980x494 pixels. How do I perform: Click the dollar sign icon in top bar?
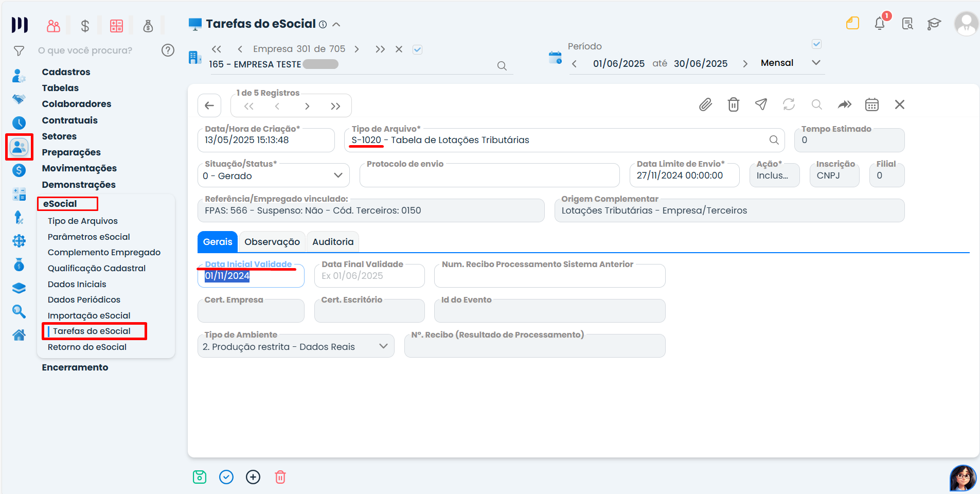[85, 26]
